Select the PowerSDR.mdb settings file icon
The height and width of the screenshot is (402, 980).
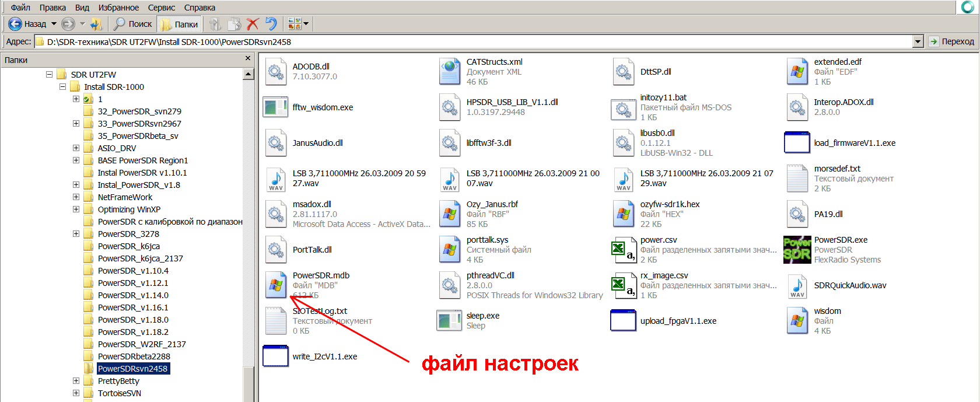click(x=275, y=285)
